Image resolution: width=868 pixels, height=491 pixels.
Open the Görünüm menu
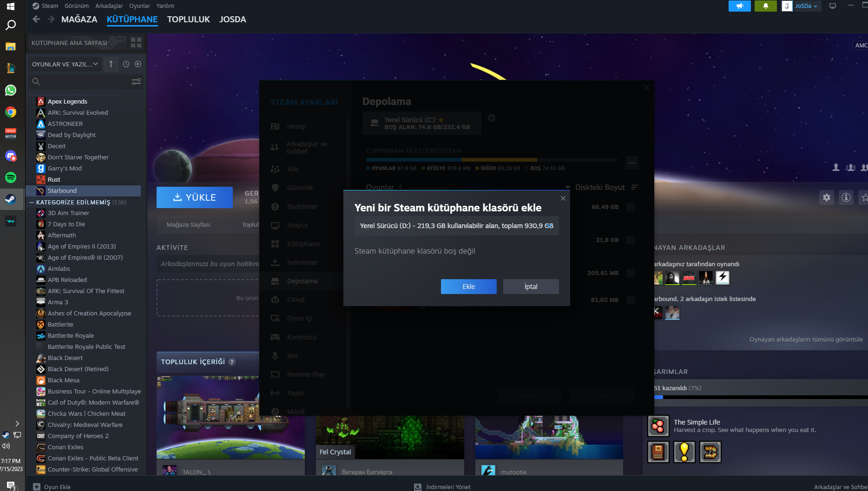click(x=77, y=6)
